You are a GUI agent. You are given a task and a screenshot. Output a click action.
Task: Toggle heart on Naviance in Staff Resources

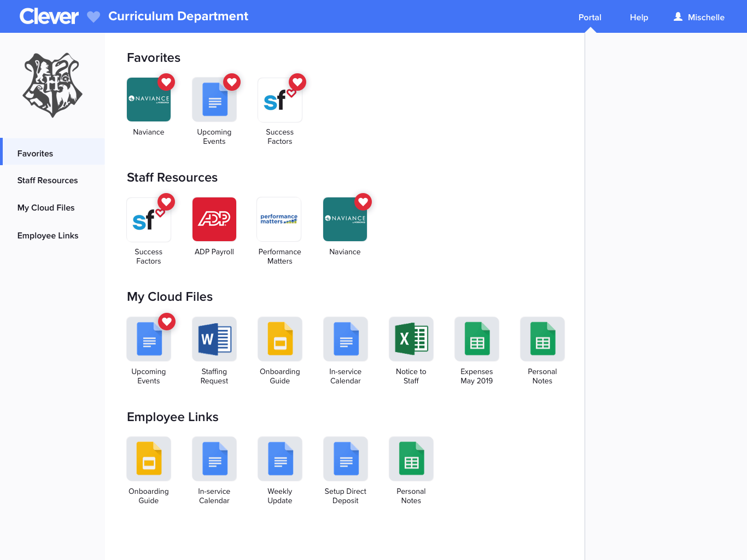(x=363, y=202)
